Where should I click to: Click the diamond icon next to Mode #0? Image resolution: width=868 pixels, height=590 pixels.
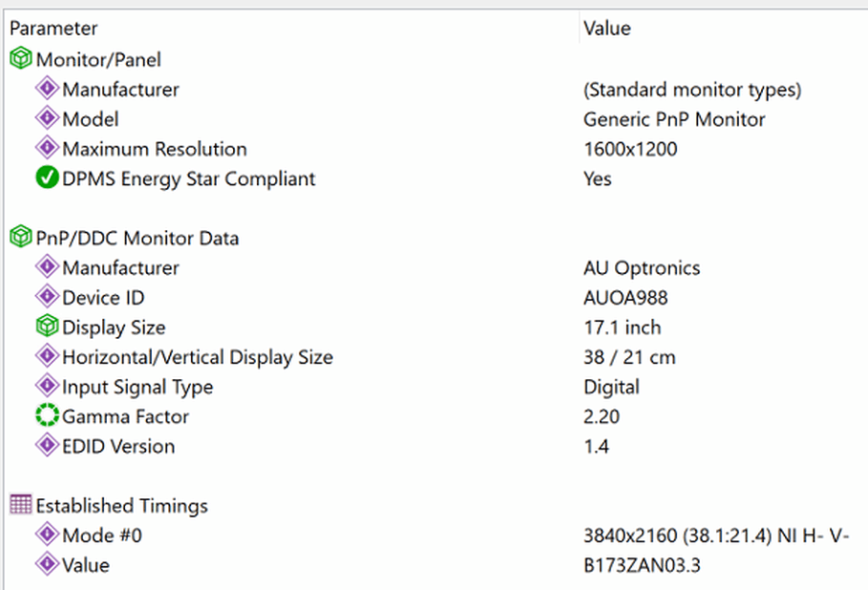click(x=47, y=534)
